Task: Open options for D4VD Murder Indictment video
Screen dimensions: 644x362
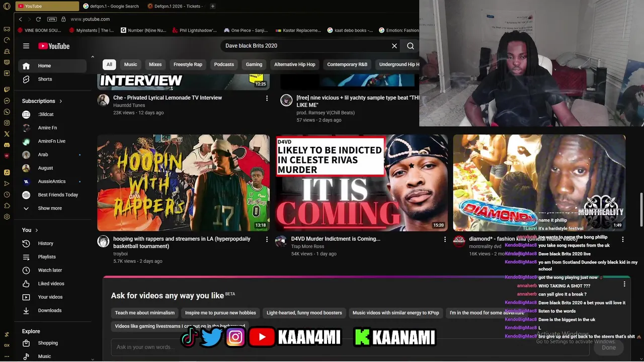Action: pos(445,239)
